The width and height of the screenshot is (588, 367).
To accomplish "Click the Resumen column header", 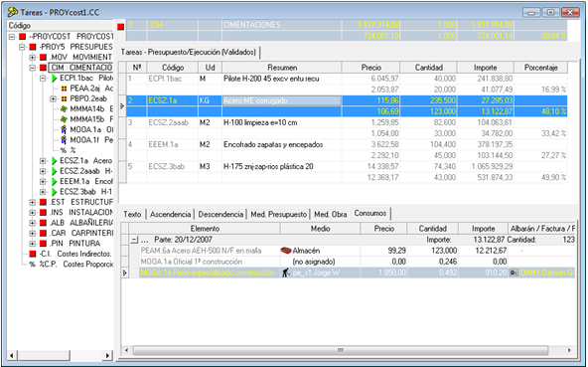I will point(282,68).
